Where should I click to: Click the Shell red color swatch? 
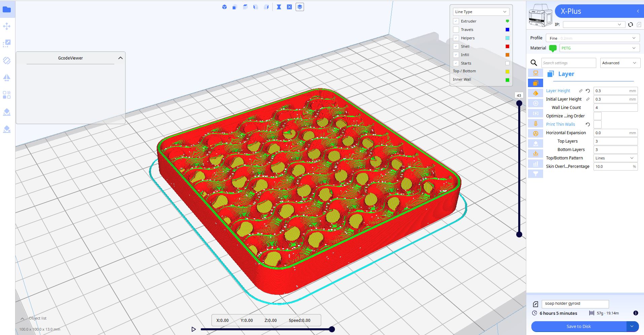pos(507,46)
